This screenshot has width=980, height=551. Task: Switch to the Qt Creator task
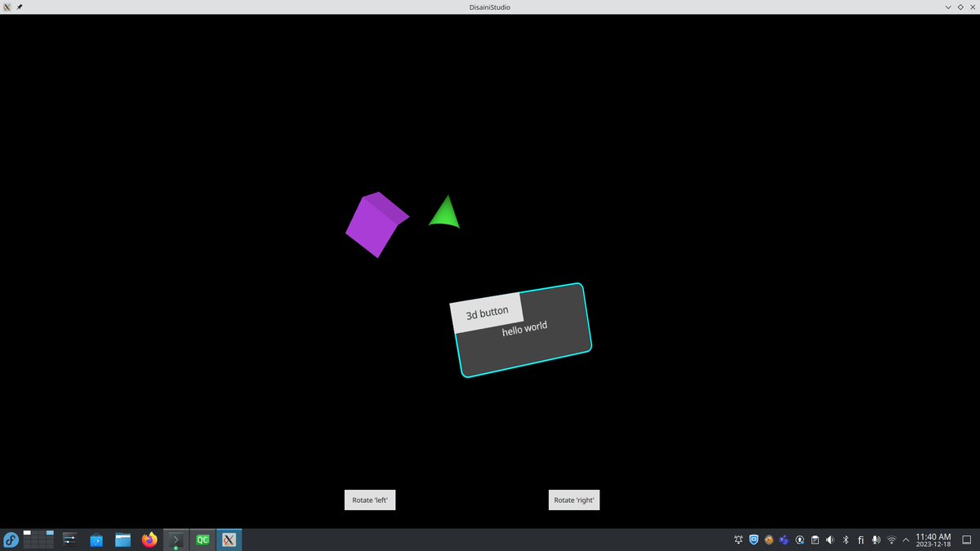[x=202, y=540]
